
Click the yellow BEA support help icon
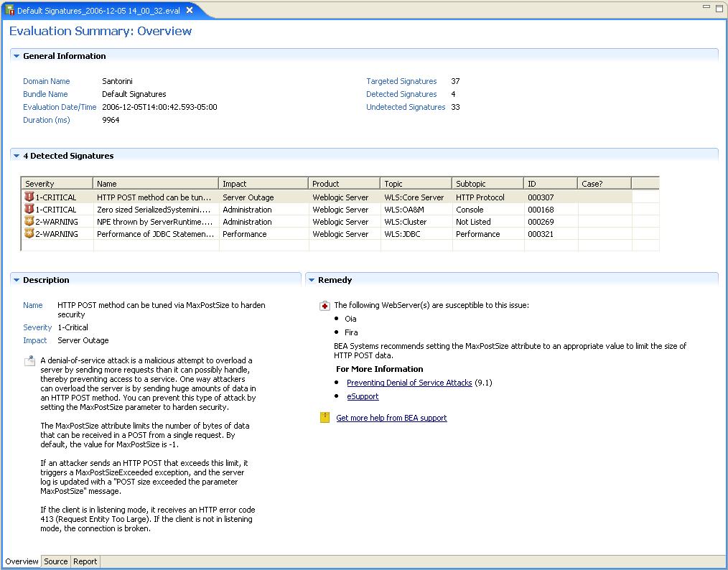coord(325,417)
